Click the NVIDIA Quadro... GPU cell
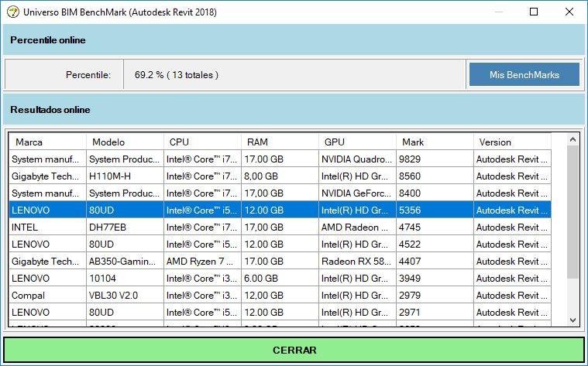 tap(357, 159)
